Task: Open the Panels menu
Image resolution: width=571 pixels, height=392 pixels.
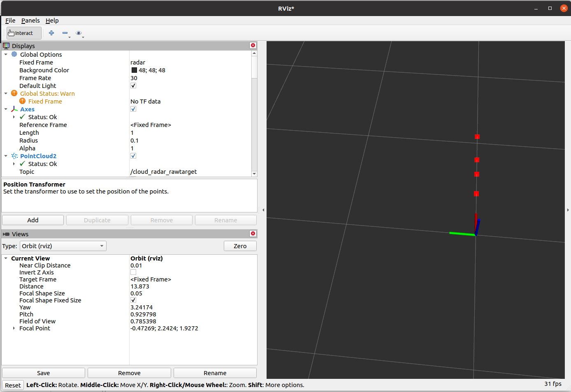Action: tap(30, 21)
